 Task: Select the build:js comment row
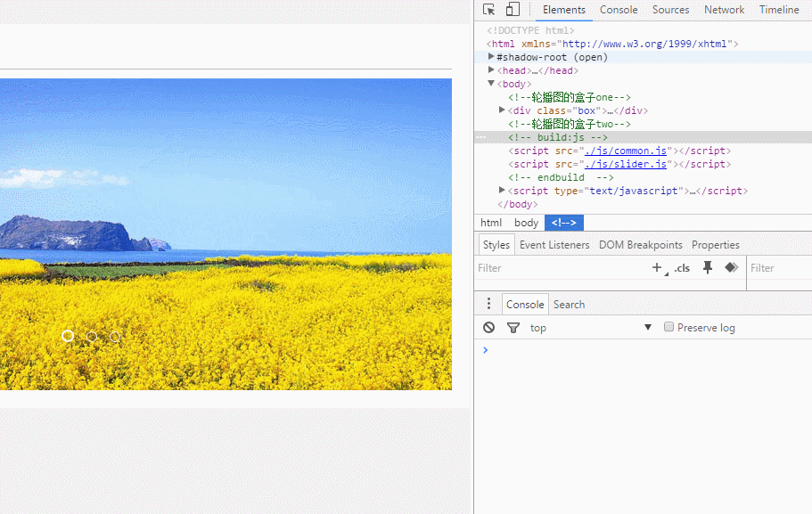pyautogui.click(x=644, y=137)
